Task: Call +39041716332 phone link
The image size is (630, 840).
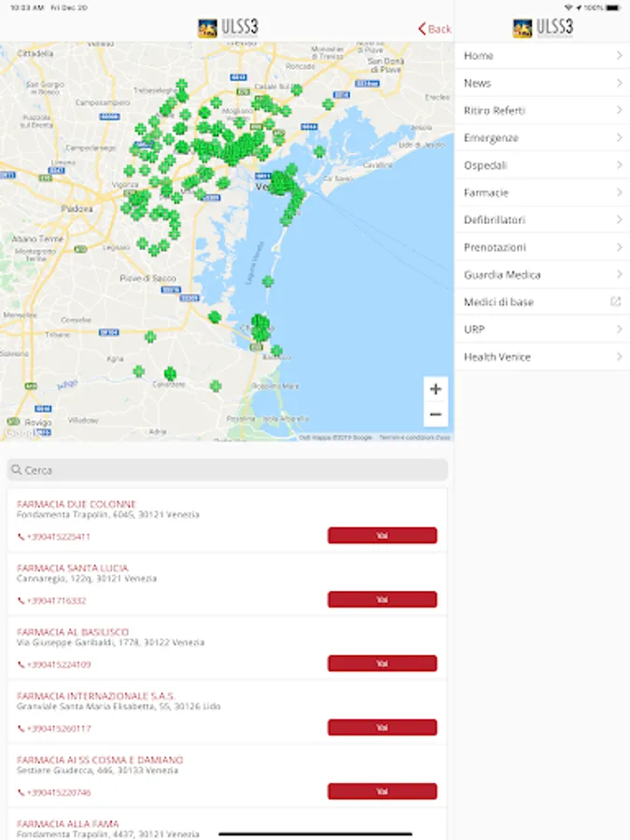Action: click(x=51, y=600)
